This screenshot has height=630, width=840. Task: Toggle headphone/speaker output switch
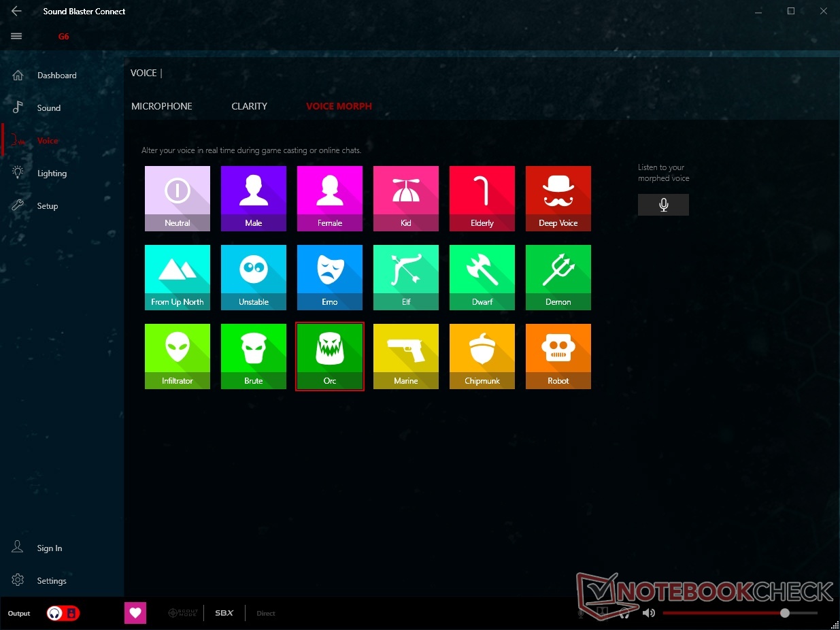tap(63, 613)
